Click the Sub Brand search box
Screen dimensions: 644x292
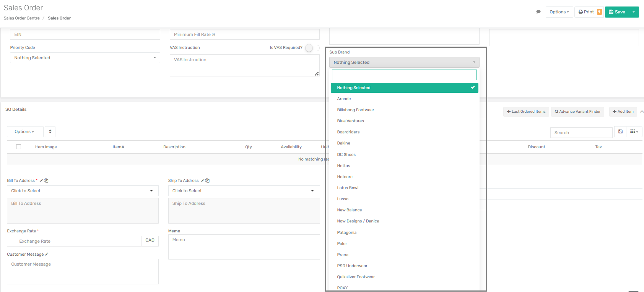click(404, 75)
